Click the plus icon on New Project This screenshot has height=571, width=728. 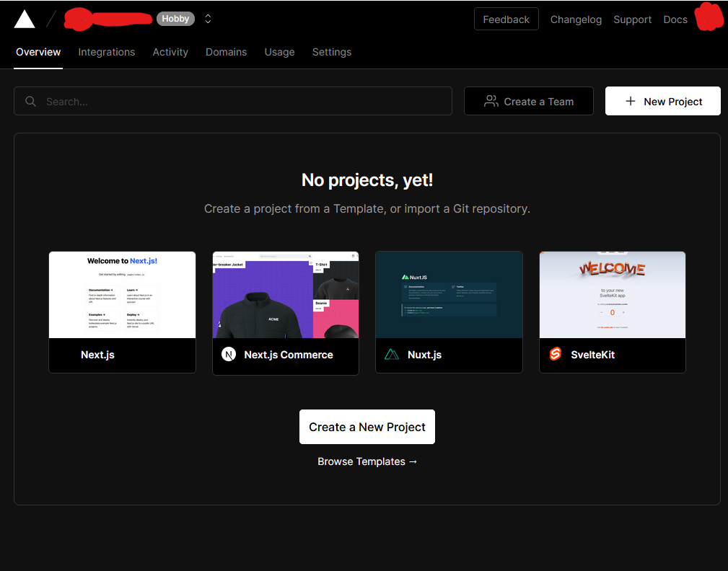[630, 101]
